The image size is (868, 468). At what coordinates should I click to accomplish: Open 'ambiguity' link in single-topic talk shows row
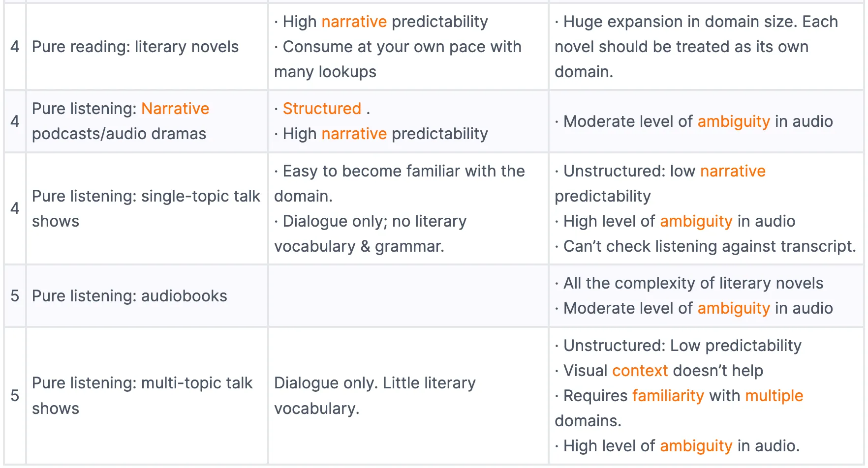(696, 221)
